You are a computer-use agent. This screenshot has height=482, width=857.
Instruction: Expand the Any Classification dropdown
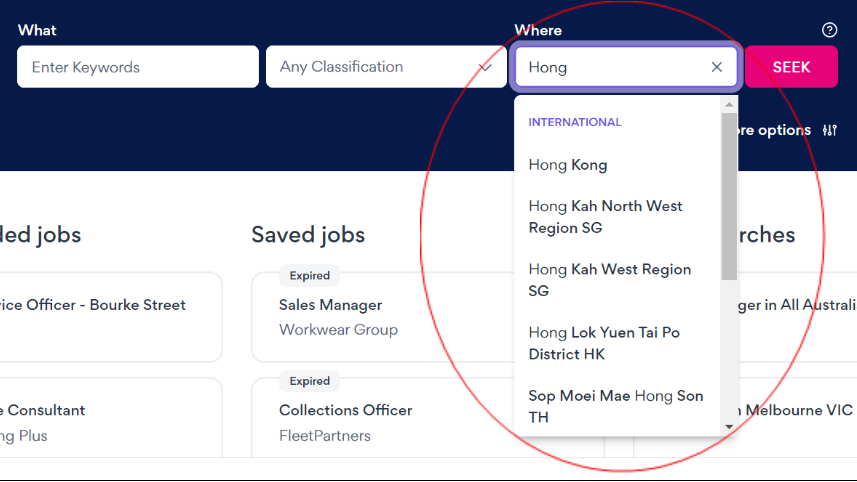pos(386,67)
